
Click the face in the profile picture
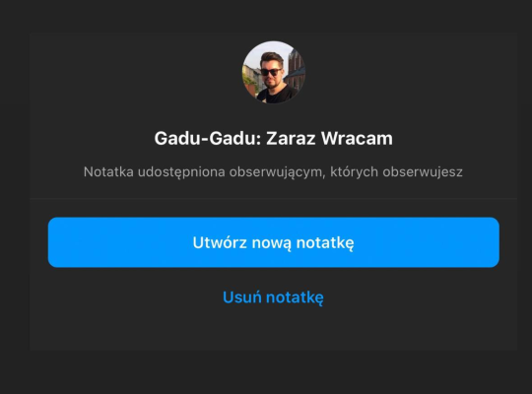point(272,75)
